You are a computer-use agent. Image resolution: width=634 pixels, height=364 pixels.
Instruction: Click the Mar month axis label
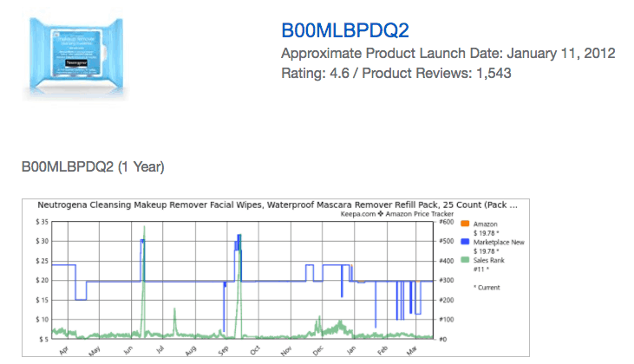(412, 350)
